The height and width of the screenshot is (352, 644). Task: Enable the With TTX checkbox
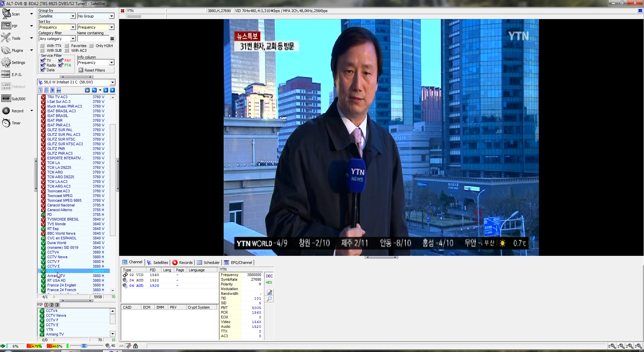pos(42,46)
